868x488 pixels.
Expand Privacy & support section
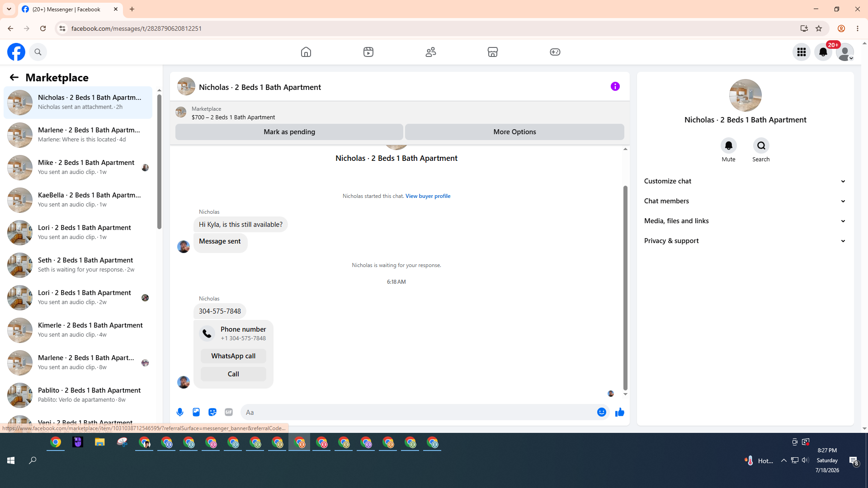pyautogui.click(x=745, y=241)
